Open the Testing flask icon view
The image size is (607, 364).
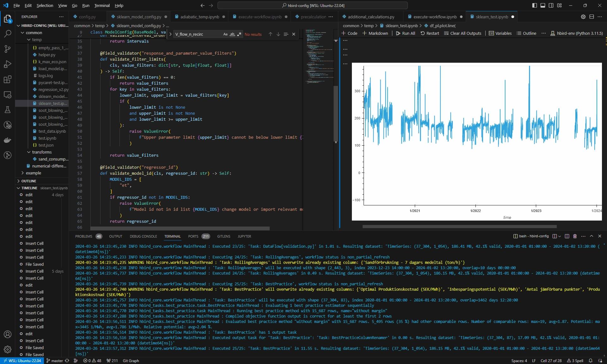[x=8, y=110]
